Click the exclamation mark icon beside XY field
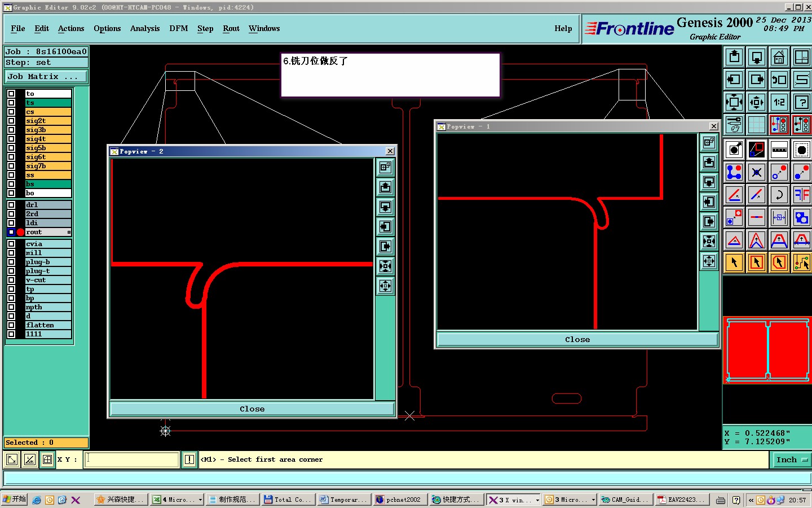812x508 pixels. click(189, 459)
